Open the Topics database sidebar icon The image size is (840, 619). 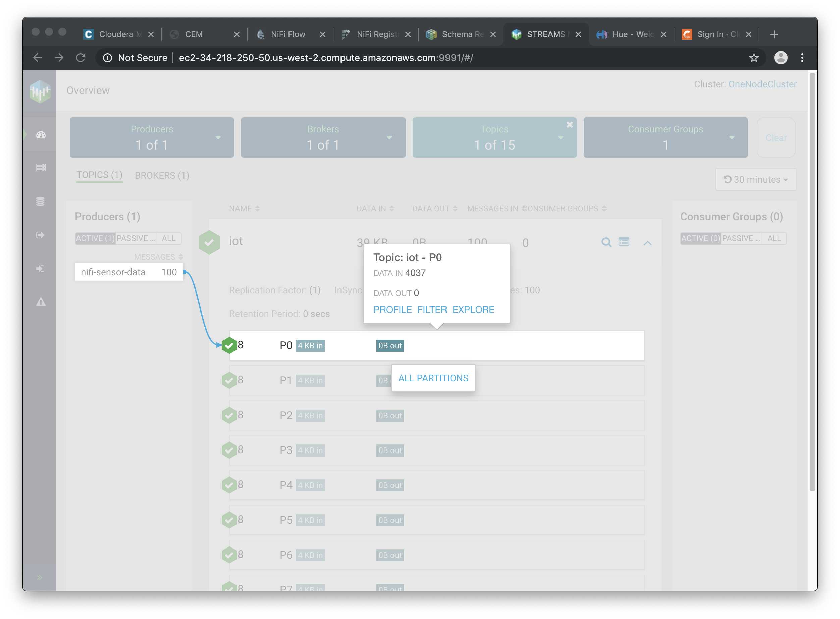pos(41,201)
